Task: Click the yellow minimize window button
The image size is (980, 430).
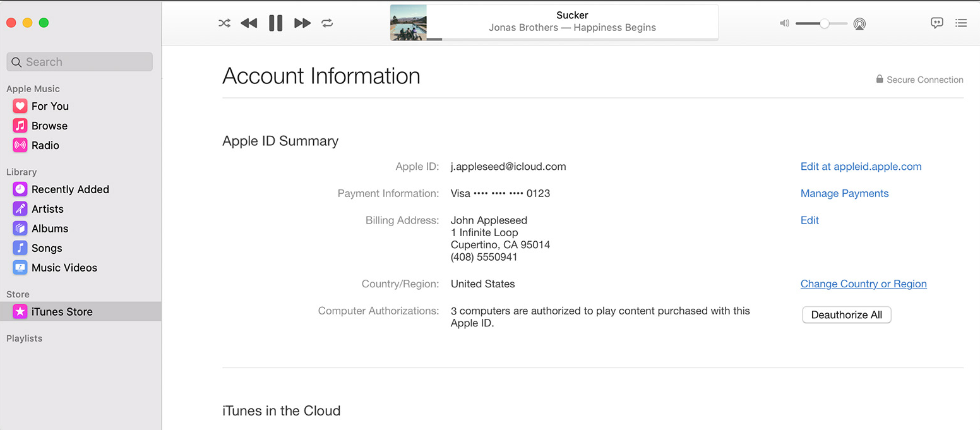Action: 27,23
